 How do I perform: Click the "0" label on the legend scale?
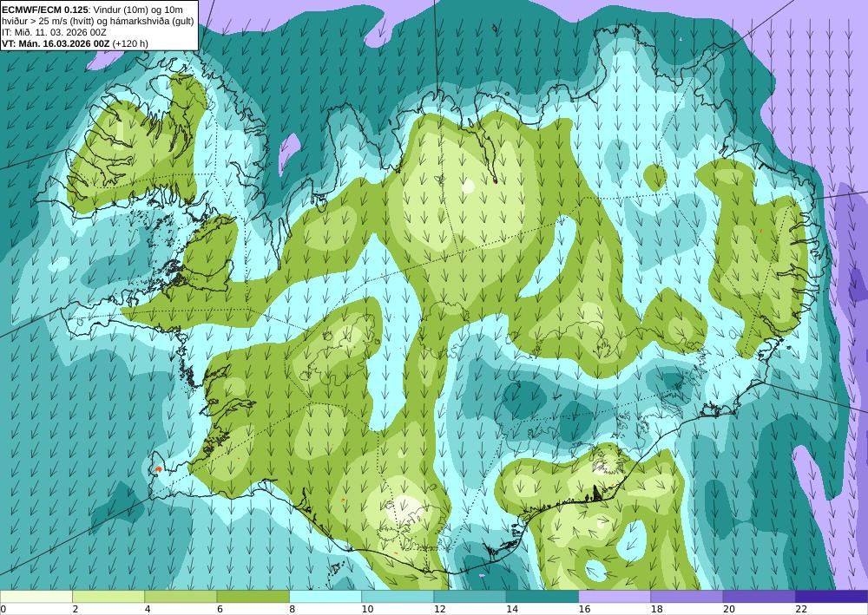(3, 609)
